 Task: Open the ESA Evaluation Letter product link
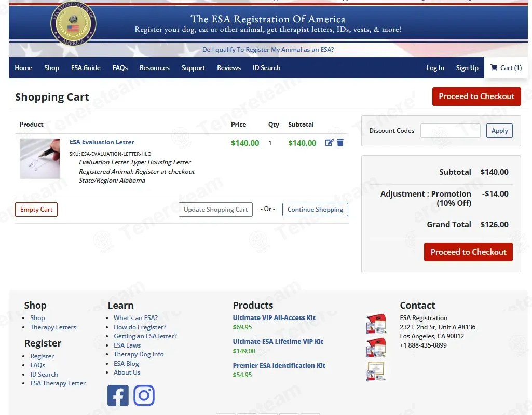102,142
